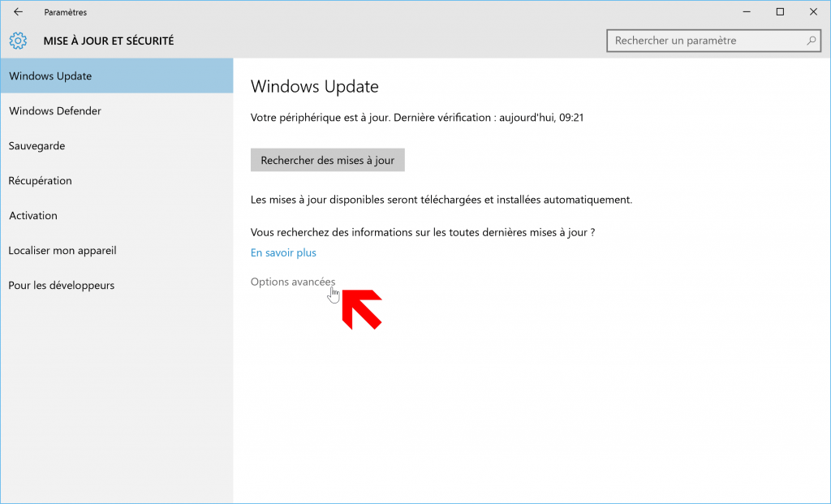Open Localiser mon appareil section
The image size is (831, 504).
117,251
